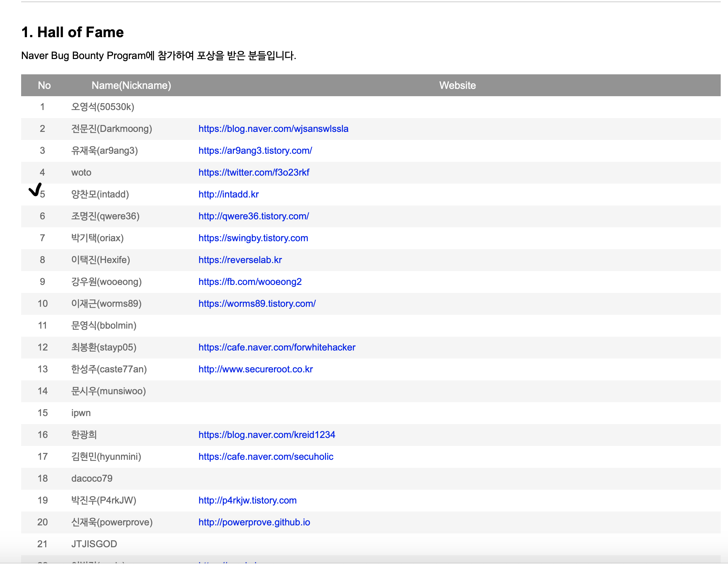This screenshot has width=728, height=564.
Task: Open the fb.com/wooeong2 link
Action: (x=250, y=282)
